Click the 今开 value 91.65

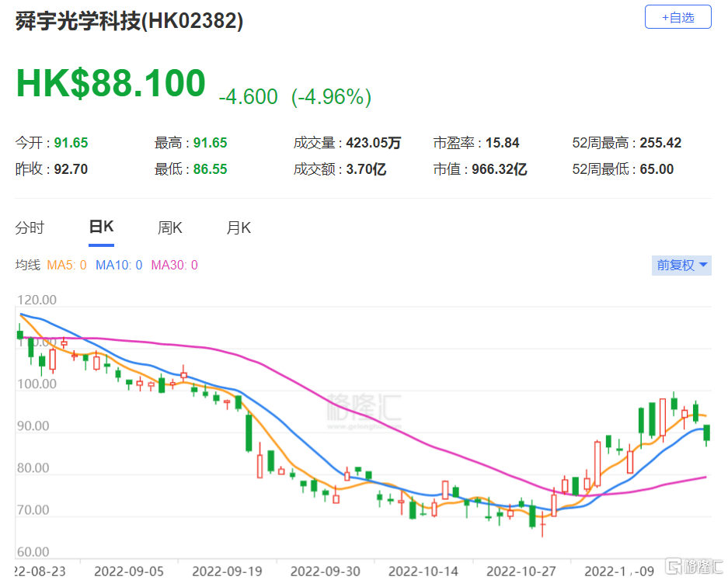(x=71, y=142)
